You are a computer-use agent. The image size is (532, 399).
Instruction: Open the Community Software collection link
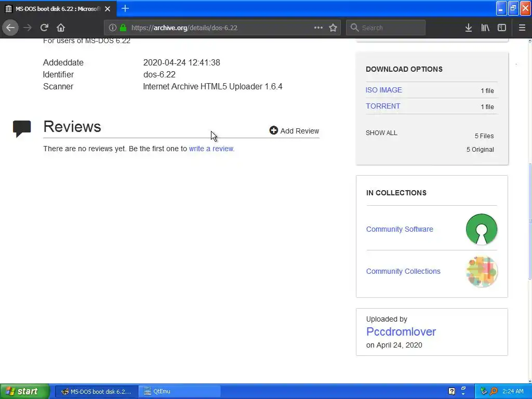point(400,229)
